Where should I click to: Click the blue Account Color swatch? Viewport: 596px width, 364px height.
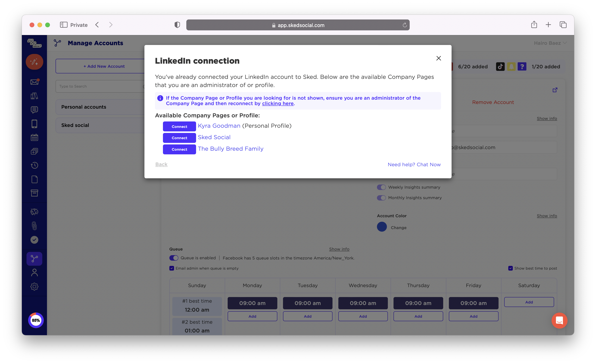pyautogui.click(x=382, y=227)
